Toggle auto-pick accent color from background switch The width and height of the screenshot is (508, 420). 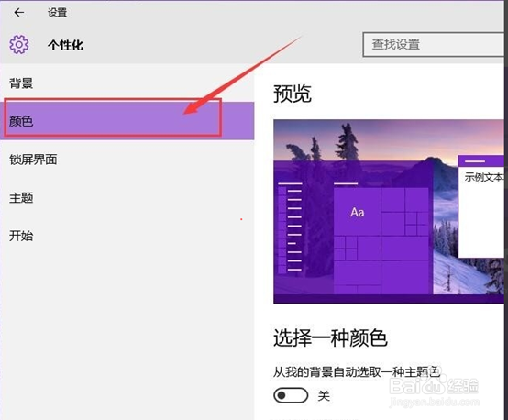[291, 395]
